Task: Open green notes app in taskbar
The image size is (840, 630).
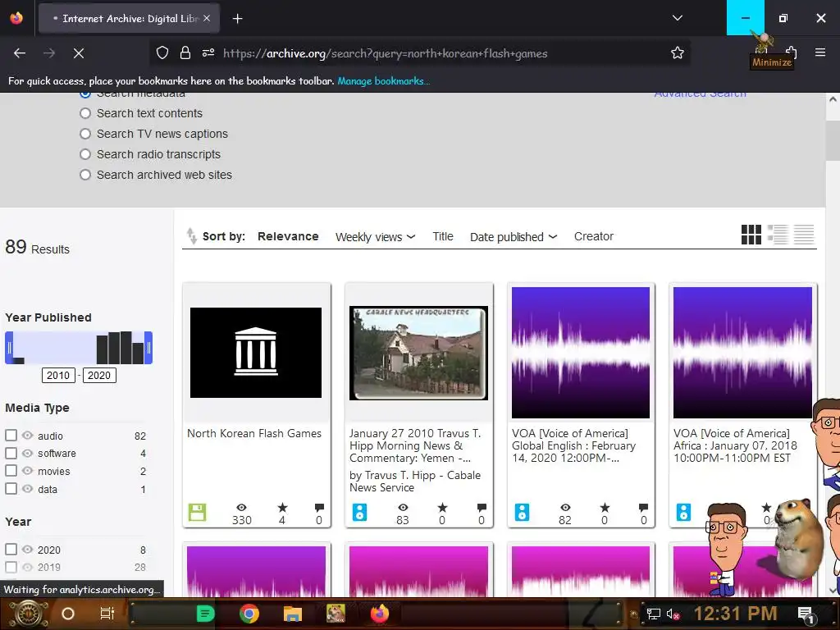Action: click(x=205, y=614)
